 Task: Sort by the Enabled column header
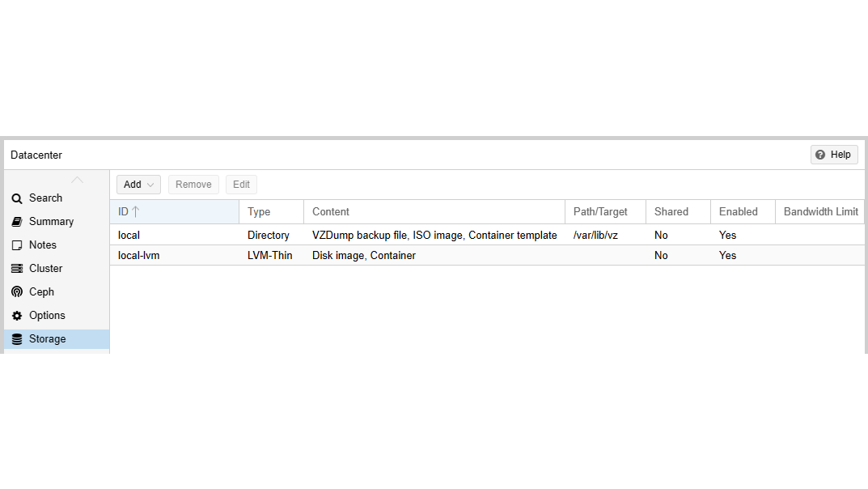pyautogui.click(x=738, y=212)
